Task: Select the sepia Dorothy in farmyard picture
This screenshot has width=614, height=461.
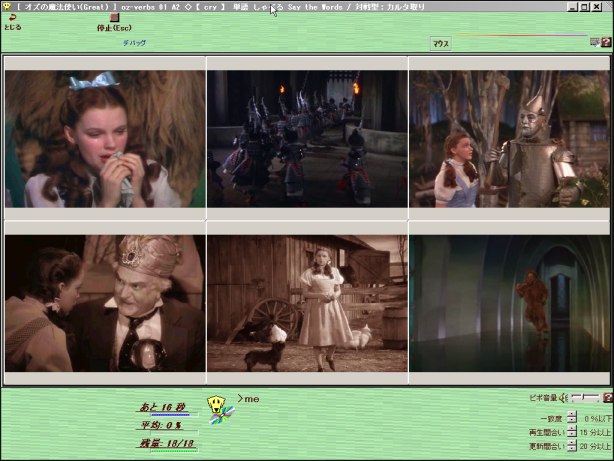Action: [307, 303]
